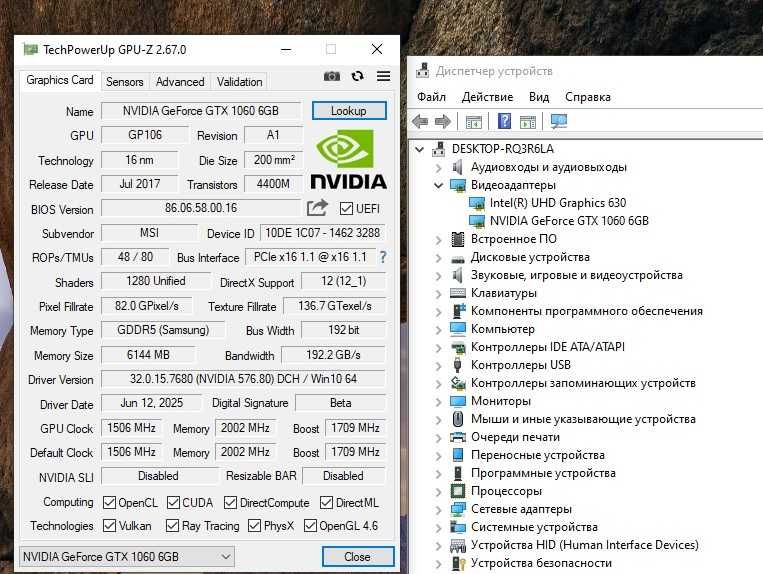Image resolution: width=763 pixels, height=574 pixels.
Task: Click the Встроенное ПО firmware icon
Action: coord(457,239)
